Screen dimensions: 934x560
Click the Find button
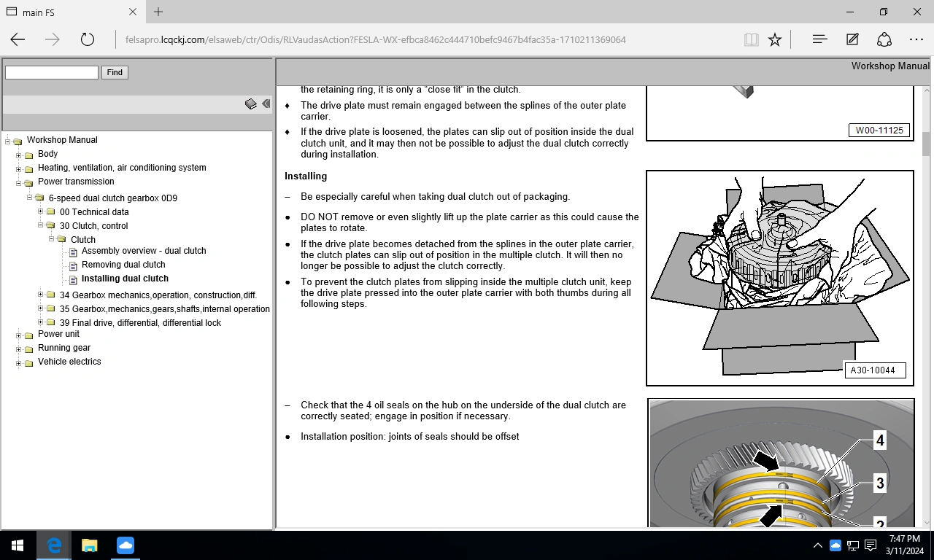point(114,72)
